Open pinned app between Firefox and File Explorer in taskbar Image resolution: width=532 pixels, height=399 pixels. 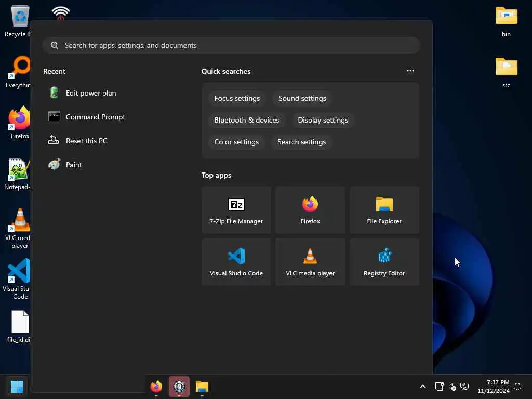pos(179,387)
